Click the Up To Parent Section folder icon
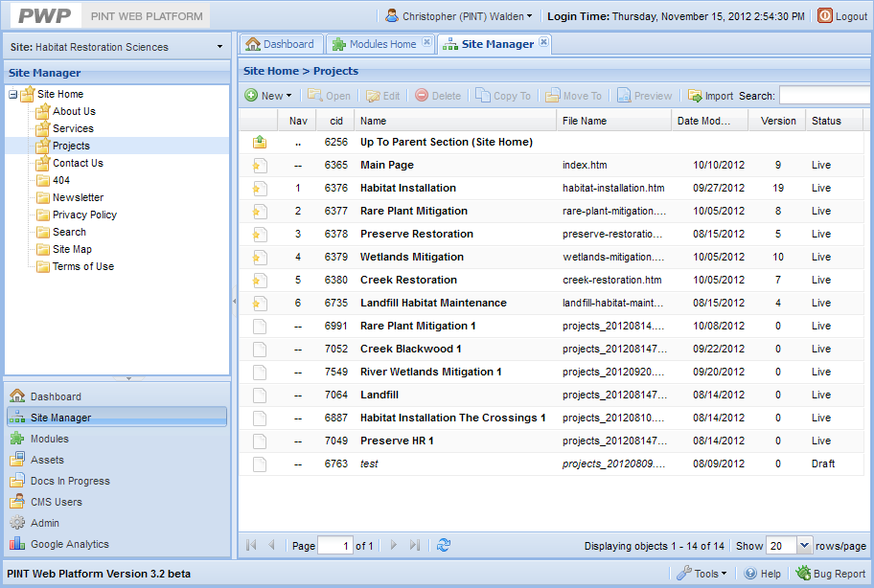874x588 pixels. (x=259, y=142)
